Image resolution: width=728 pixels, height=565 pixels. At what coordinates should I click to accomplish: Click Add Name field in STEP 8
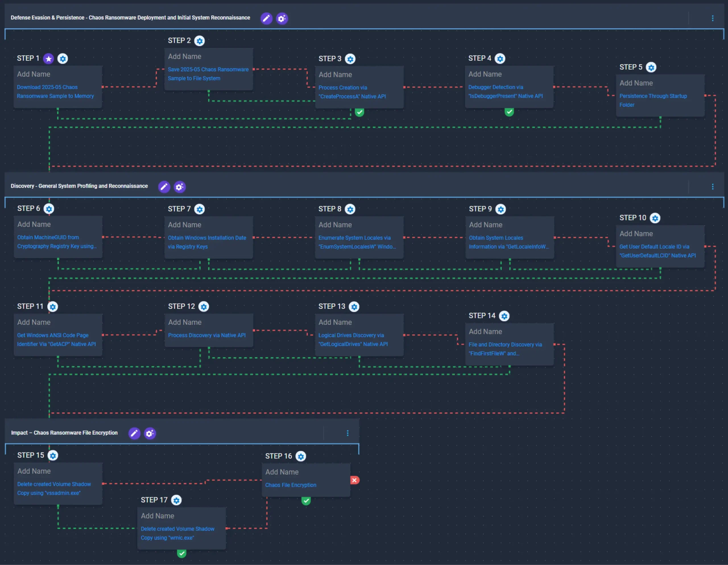[x=335, y=225]
